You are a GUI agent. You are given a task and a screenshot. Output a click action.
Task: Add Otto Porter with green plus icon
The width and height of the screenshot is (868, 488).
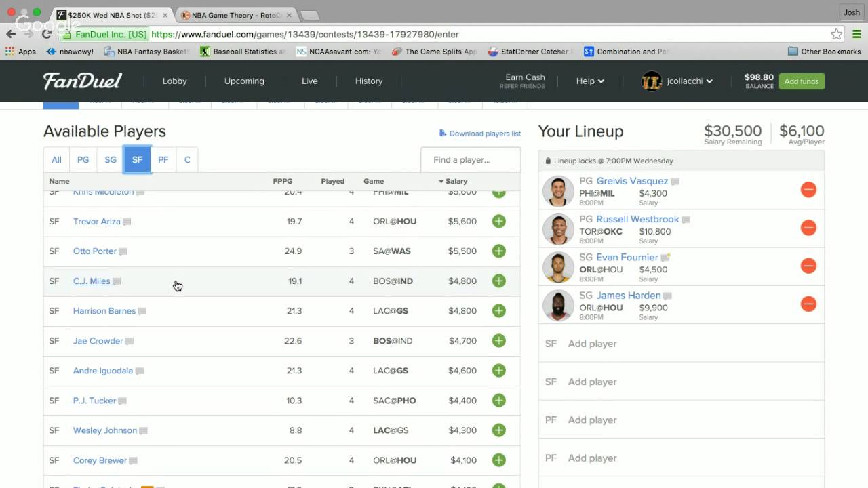point(499,251)
